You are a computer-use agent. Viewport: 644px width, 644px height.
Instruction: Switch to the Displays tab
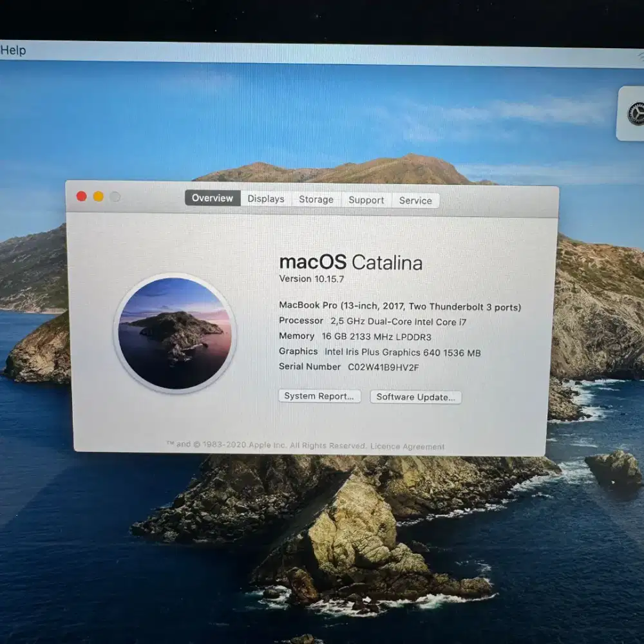click(x=265, y=199)
